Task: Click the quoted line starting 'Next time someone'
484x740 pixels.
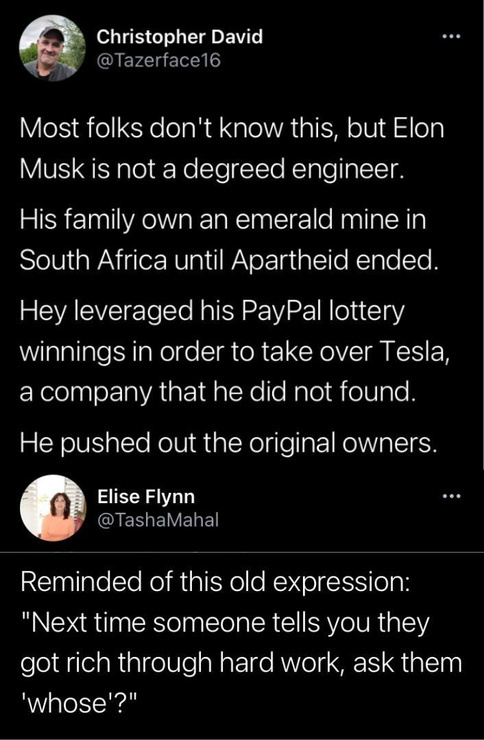Action: (x=225, y=623)
